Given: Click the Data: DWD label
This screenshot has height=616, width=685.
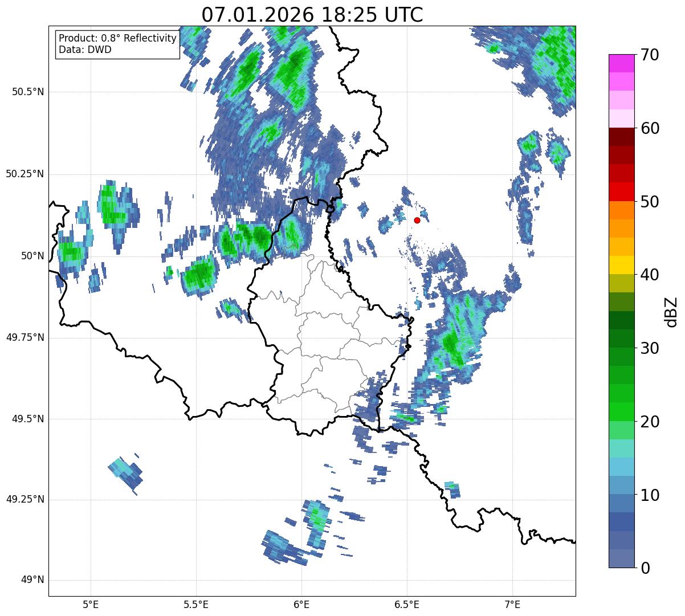Looking at the screenshot, I should (85, 50).
